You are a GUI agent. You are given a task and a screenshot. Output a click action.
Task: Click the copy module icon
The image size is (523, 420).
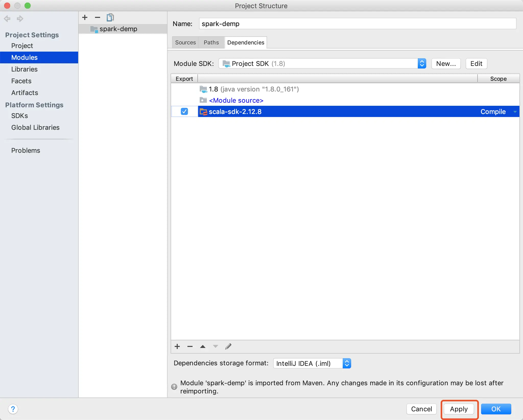pyautogui.click(x=110, y=17)
